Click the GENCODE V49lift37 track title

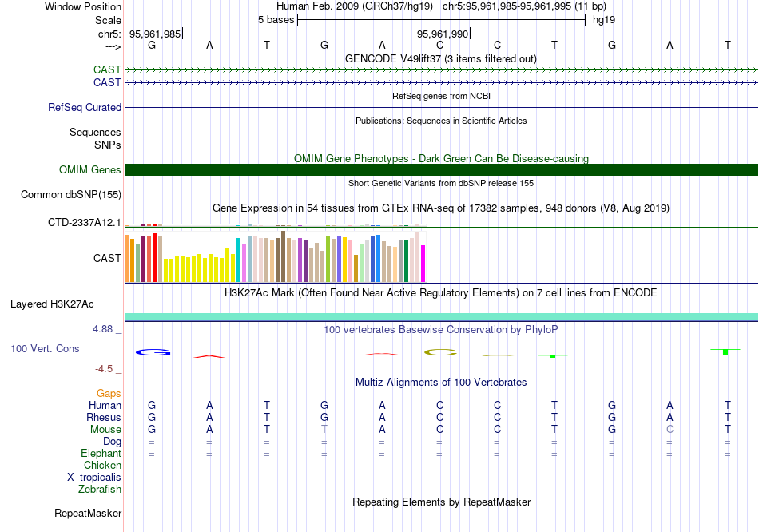click(x=441, y=58)
